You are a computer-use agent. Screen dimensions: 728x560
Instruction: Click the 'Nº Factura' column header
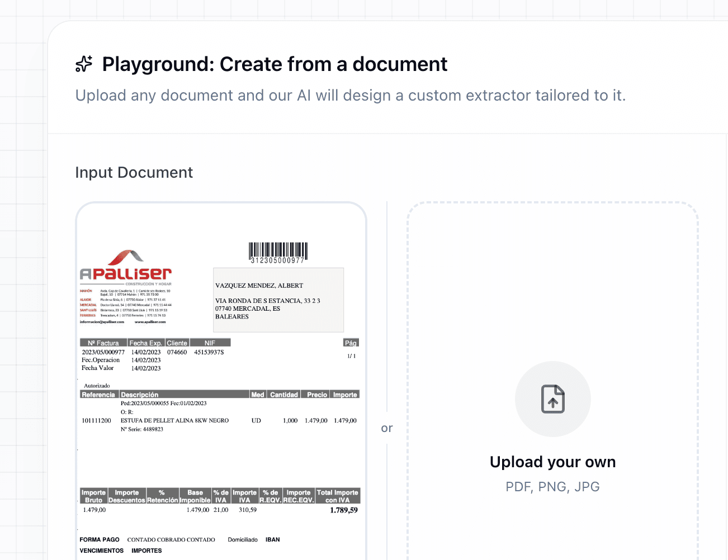click(103, 343)
